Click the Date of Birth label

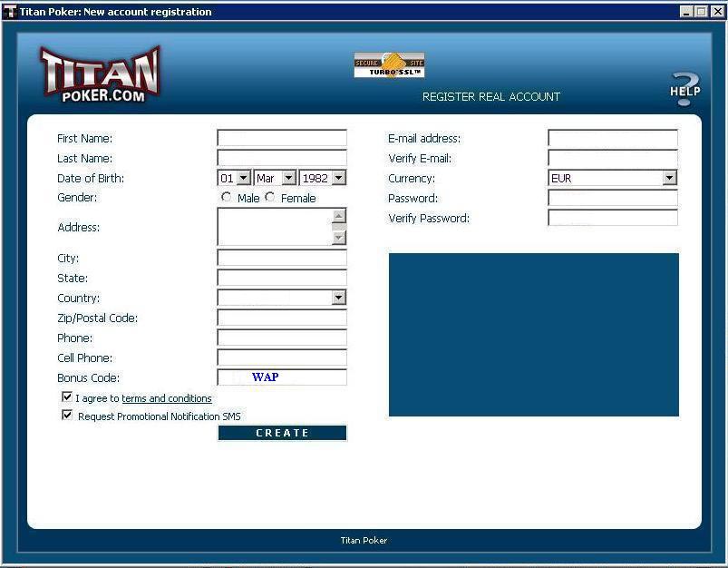[91, 179]
